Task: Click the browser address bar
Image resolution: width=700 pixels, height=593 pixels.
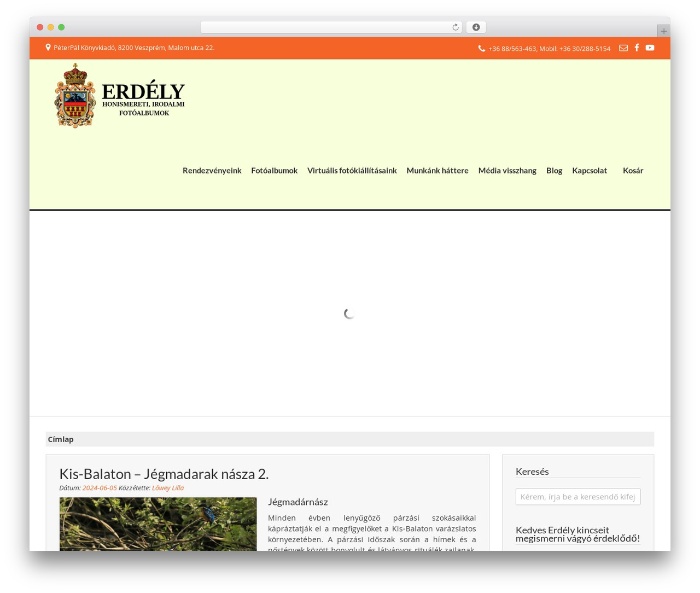Action: pyautogui.click(x=331, y=27)
